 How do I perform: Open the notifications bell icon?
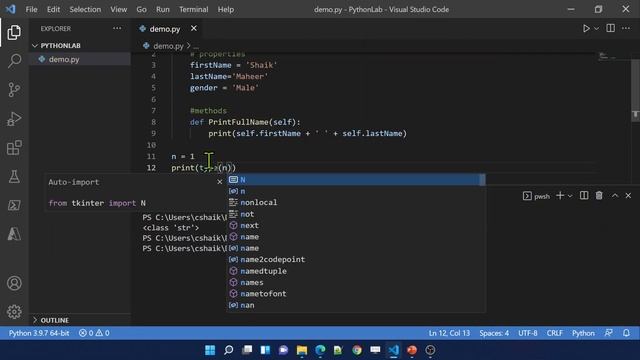(627, 333)
